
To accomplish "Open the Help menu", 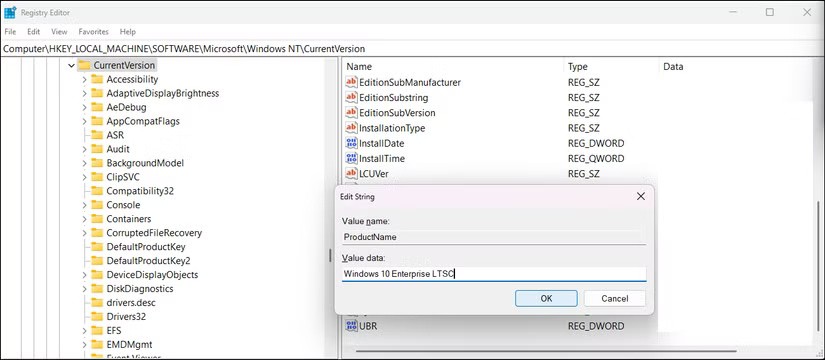I will tap(127, 32).
